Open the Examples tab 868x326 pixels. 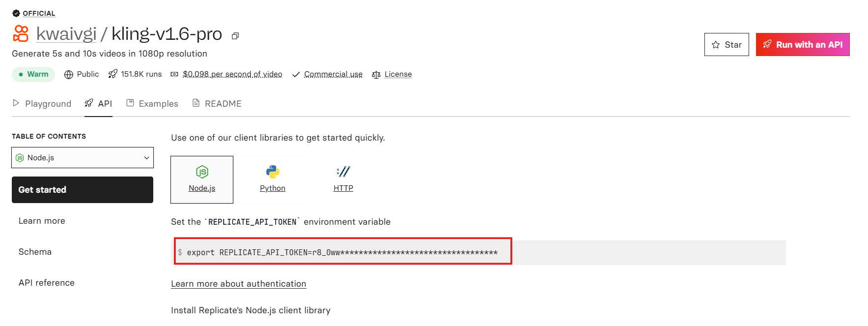coord(152,104)
